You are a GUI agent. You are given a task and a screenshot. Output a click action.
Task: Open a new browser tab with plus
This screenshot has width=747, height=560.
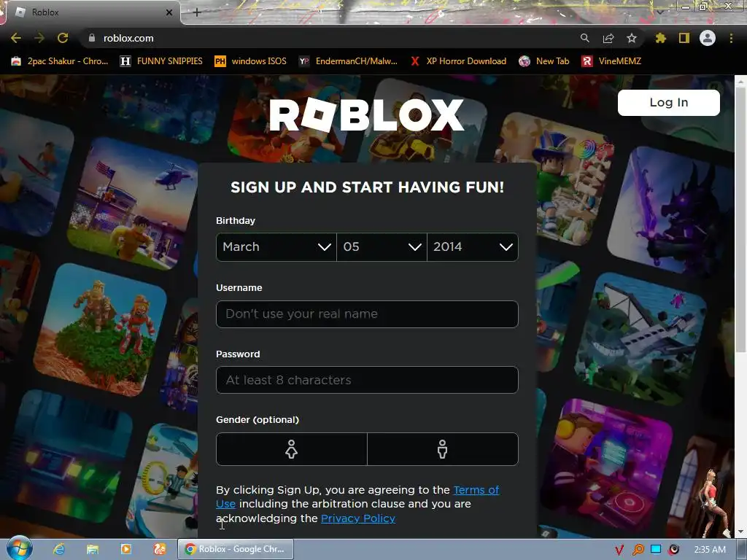197,12
